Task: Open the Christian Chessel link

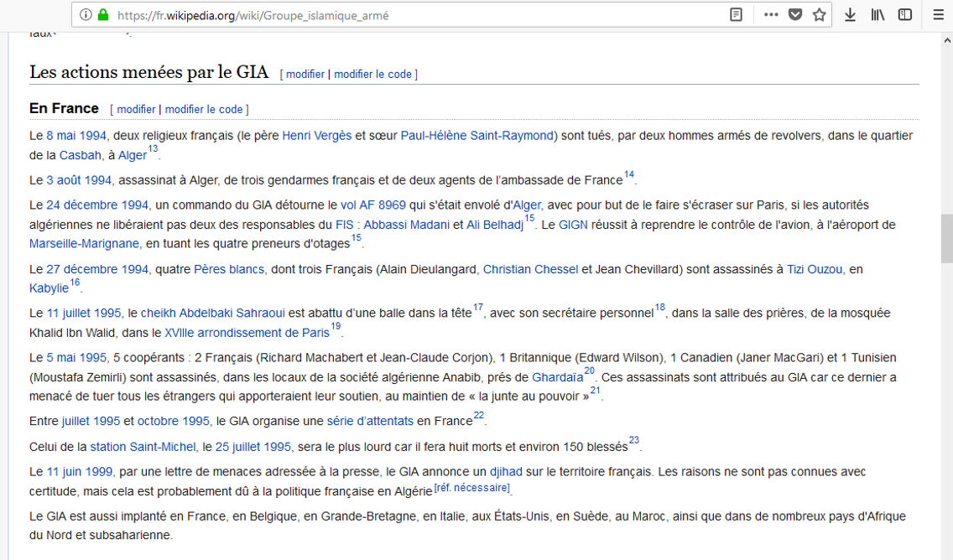Action: [530, 269]
